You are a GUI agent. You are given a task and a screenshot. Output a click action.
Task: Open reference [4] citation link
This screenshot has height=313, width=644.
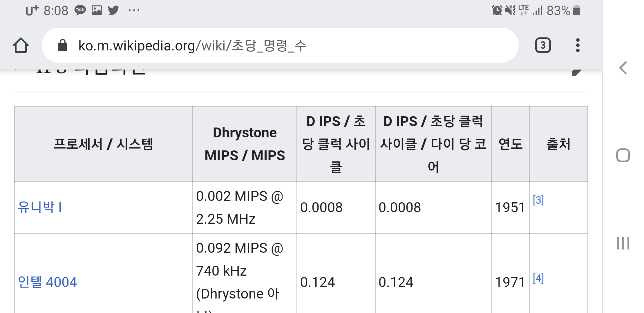click(538, 278)
